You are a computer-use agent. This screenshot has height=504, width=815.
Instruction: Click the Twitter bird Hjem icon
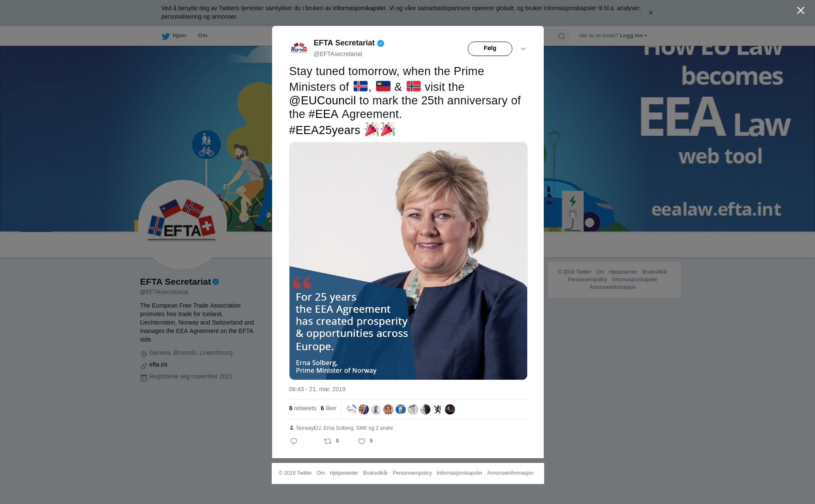click(x=166, y=36)
